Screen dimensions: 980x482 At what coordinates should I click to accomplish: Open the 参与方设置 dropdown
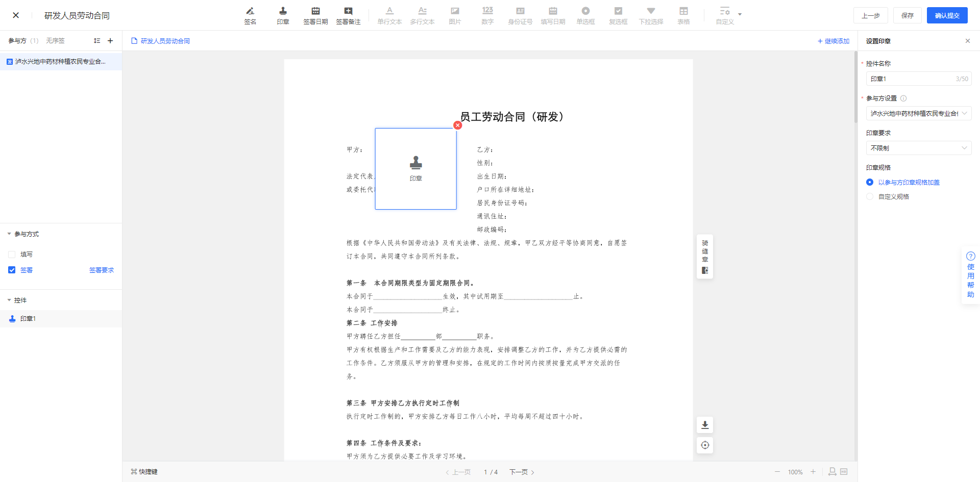tap(919, 113)
